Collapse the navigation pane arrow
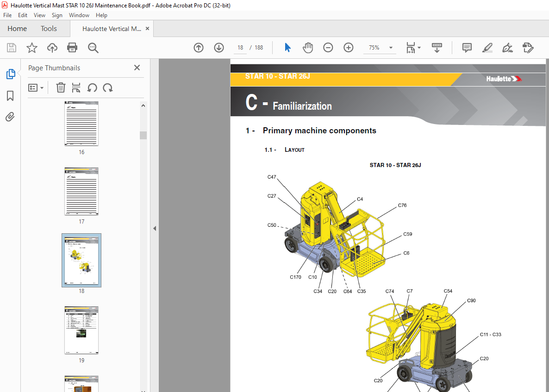 155,228
